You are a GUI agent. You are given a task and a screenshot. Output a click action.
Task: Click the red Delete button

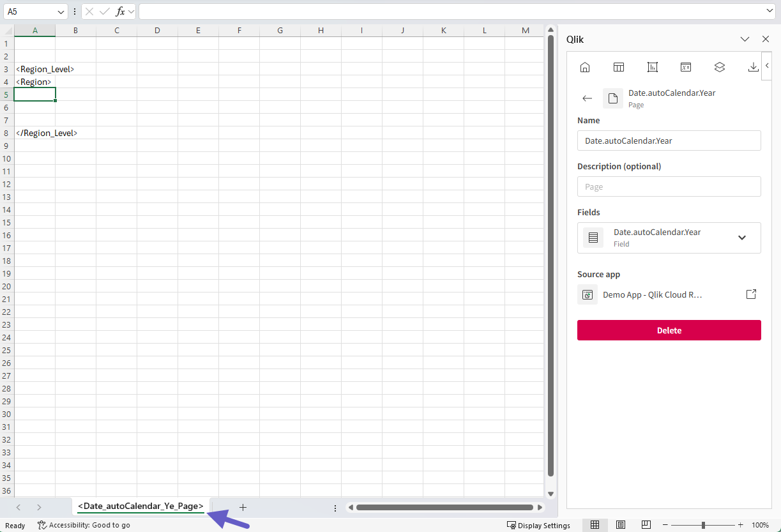(x=669, y=330)
